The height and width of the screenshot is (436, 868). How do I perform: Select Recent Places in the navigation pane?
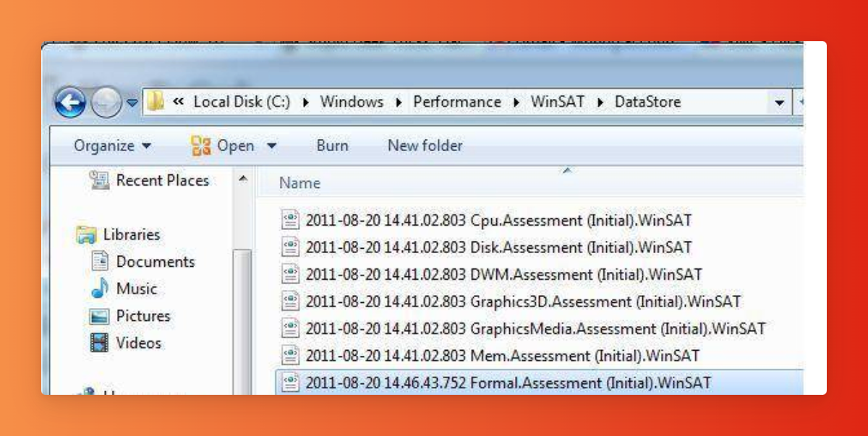(162, 181)
